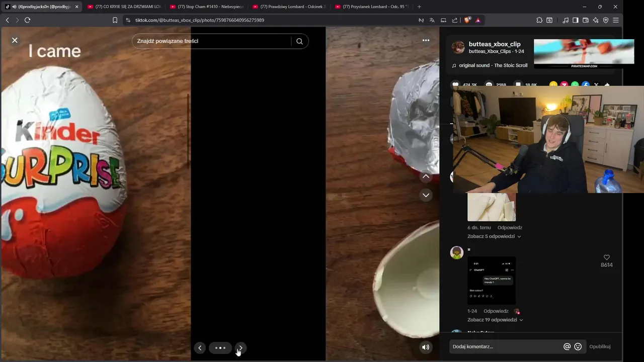Open butteas_xbox_clip profile avatar

(458, 47)
